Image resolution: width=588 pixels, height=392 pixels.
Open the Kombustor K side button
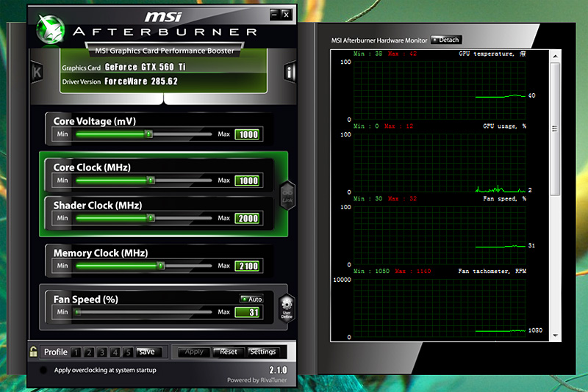37,72
